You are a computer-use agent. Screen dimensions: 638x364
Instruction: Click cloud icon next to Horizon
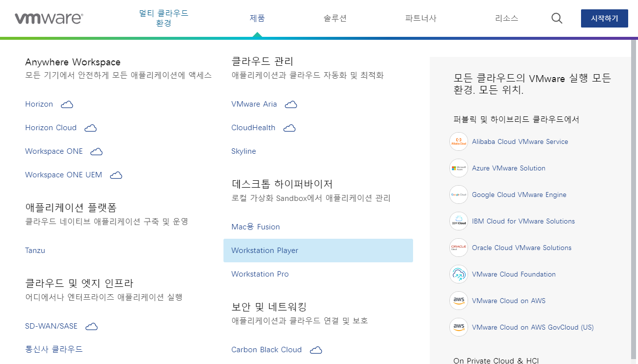tap(67, 104)
